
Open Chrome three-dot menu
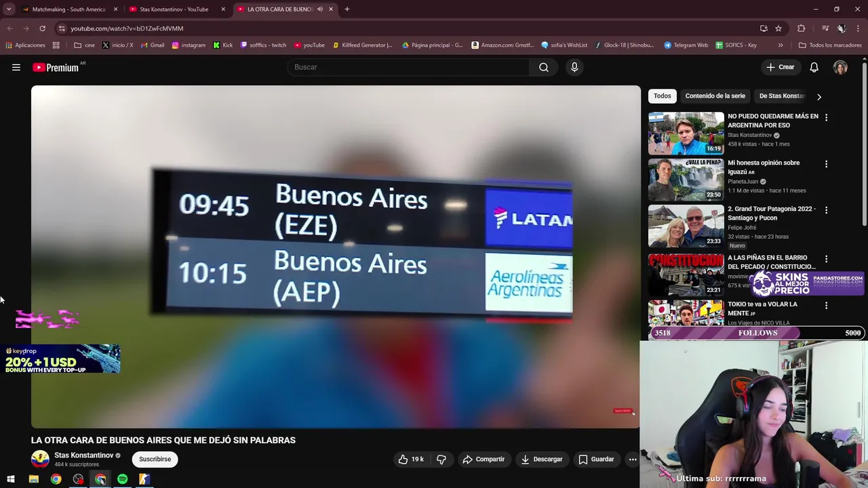click(858, 28)
